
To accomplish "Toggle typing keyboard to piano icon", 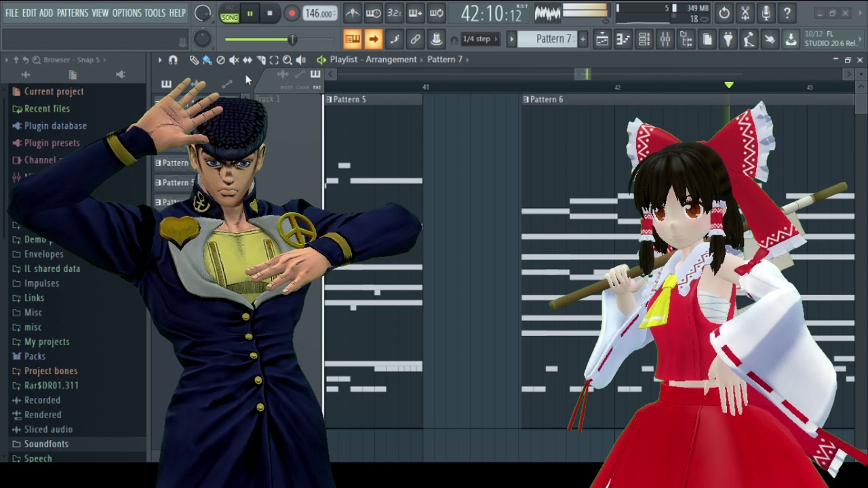I will point(352,39).
